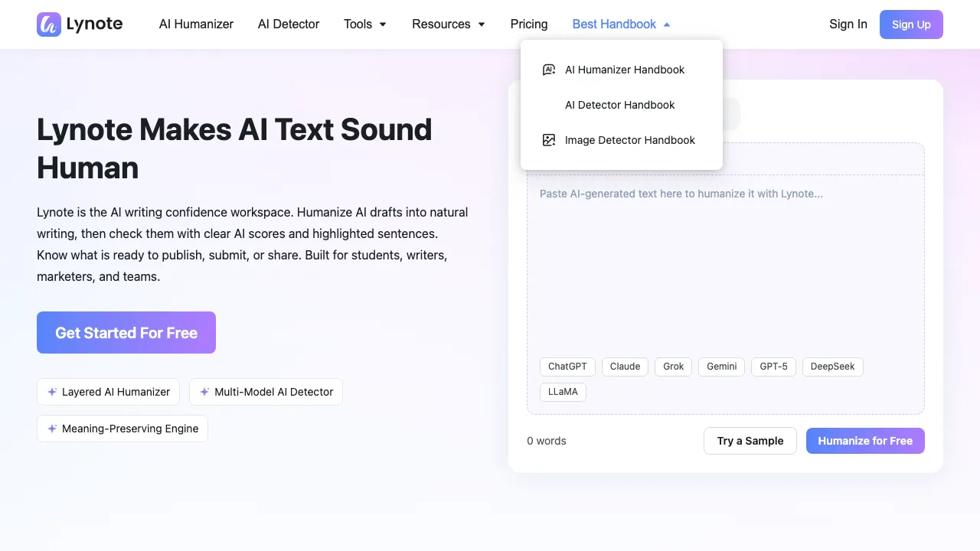This screenshot has height=551, width=980.
Task: Click the '0 words' counter
Action: point(547,441)
